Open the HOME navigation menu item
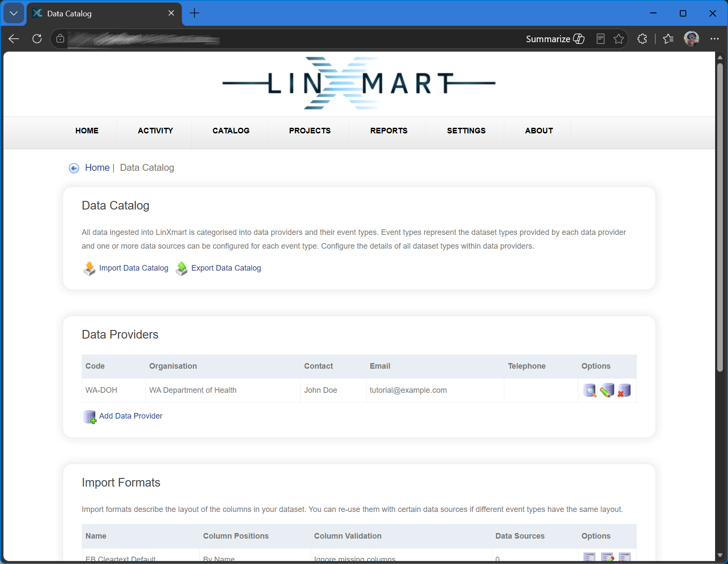 (87, 131)
